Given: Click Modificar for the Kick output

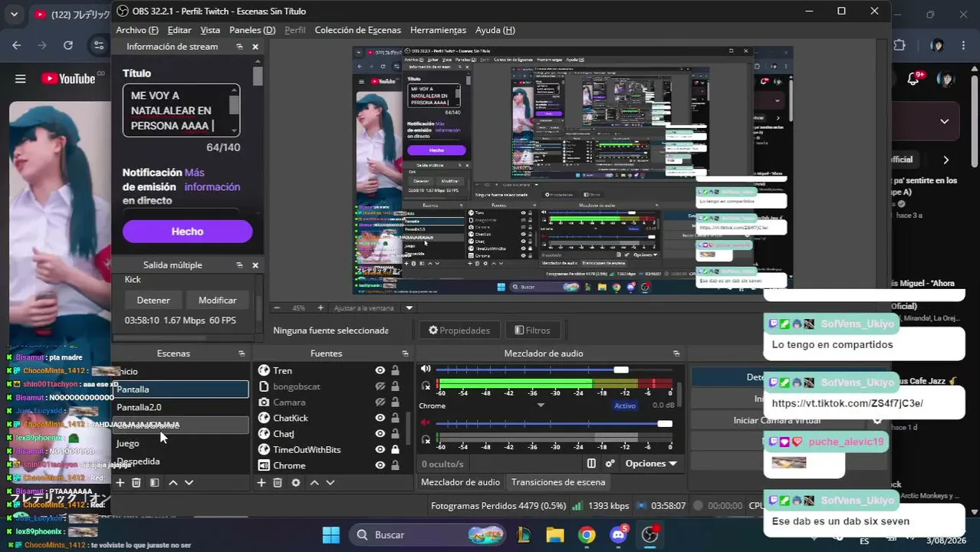Looking at the screenshot, I should pos(218,300).
